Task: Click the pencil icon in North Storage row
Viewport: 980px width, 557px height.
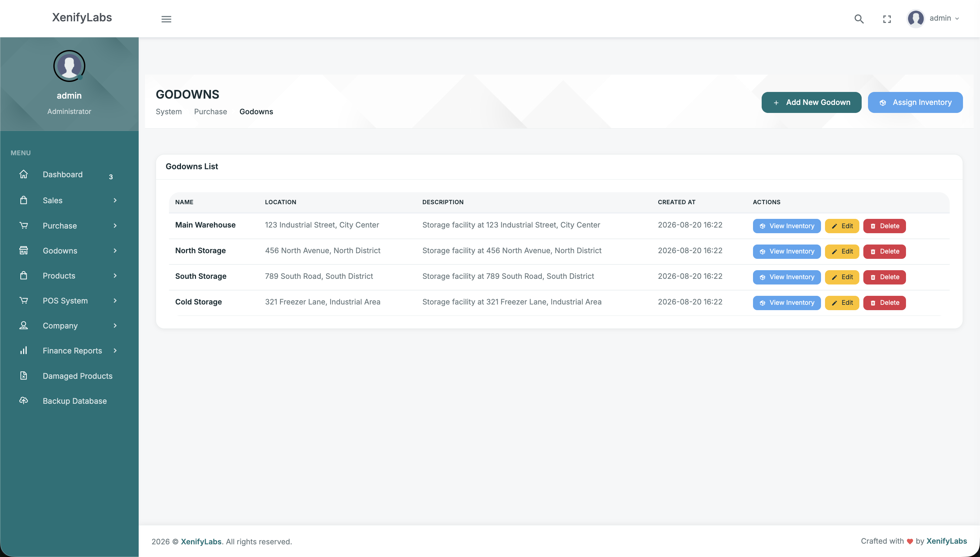Action: point(834,252)
